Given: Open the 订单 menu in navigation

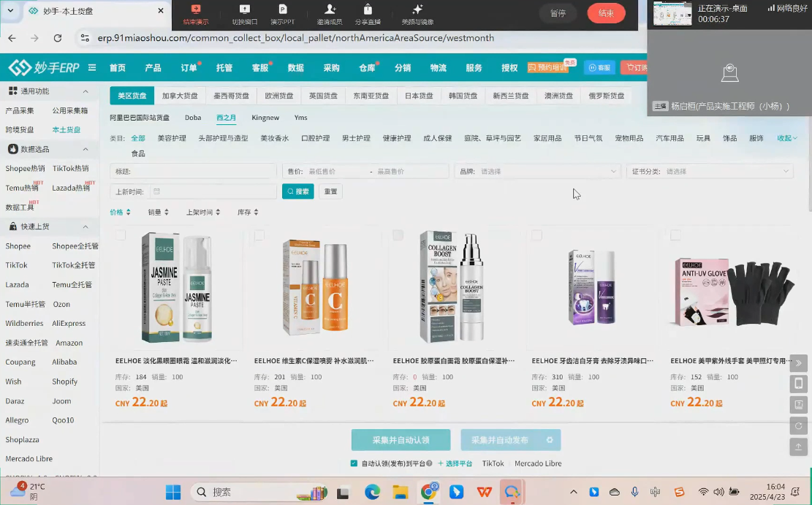Looking at the screenshot, I should (191, 67).
